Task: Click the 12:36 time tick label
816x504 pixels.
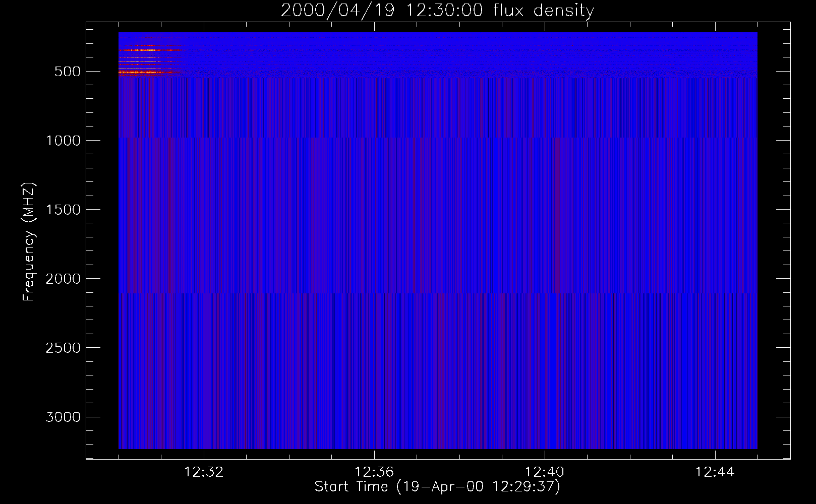Action: [x=374, y=472]
